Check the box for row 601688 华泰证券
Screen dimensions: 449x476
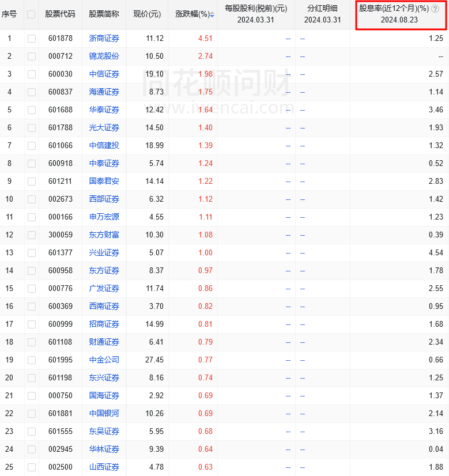coord(31,110)
